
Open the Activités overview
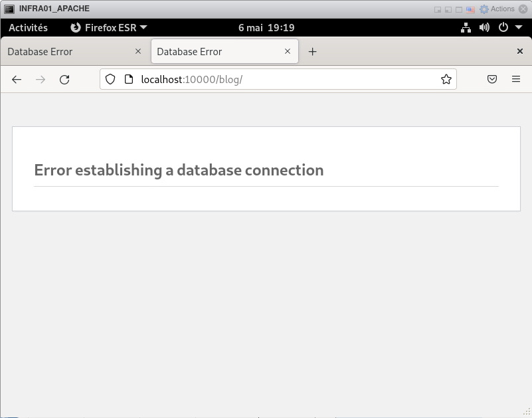pos(28,28)
